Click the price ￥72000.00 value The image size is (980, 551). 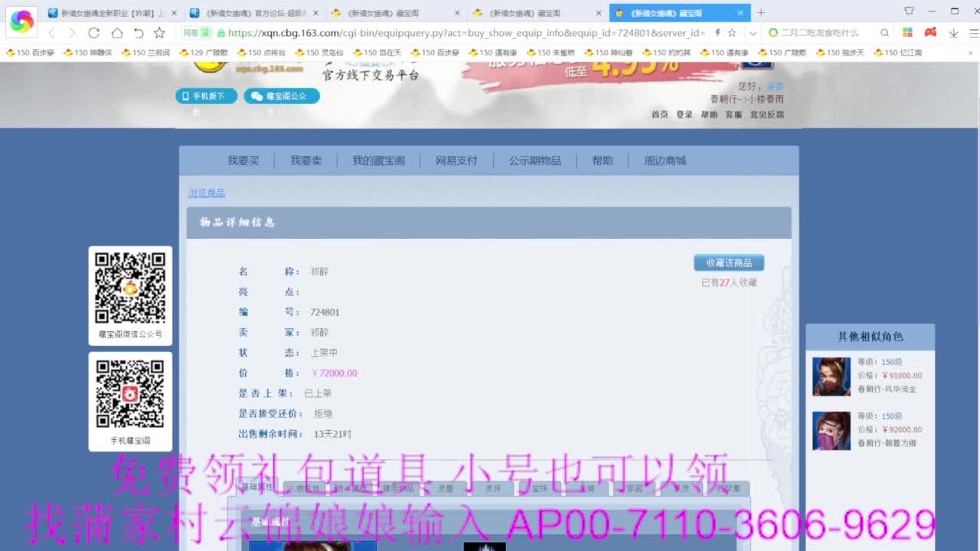point(334,373)
